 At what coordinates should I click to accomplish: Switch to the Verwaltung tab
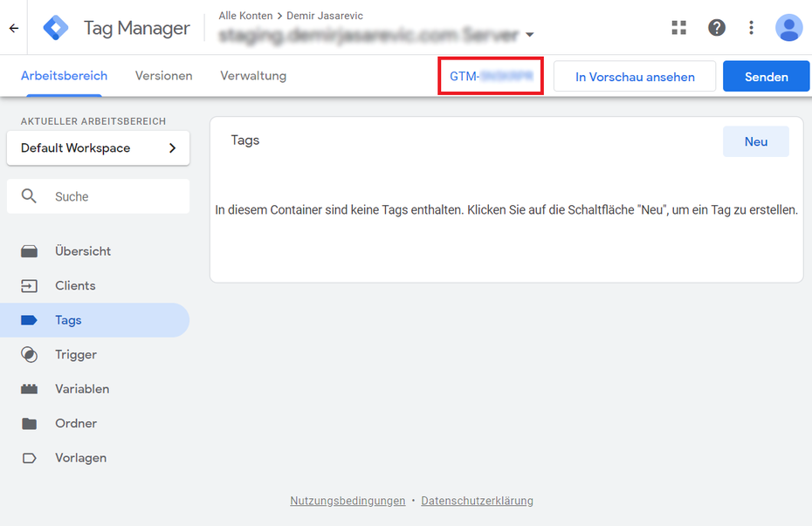point(253,76)
